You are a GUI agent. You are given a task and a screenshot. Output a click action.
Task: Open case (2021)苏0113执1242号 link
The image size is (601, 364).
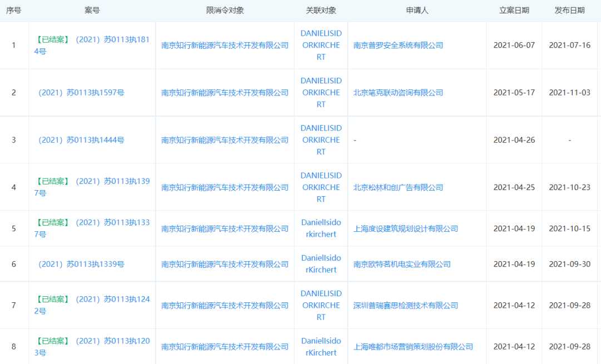tap(92, 306)
